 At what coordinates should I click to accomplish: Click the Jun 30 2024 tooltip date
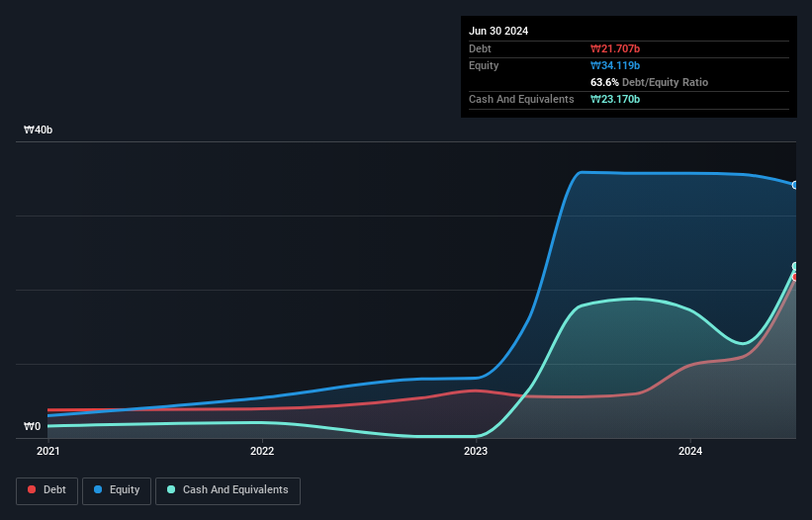coord(498,31)
